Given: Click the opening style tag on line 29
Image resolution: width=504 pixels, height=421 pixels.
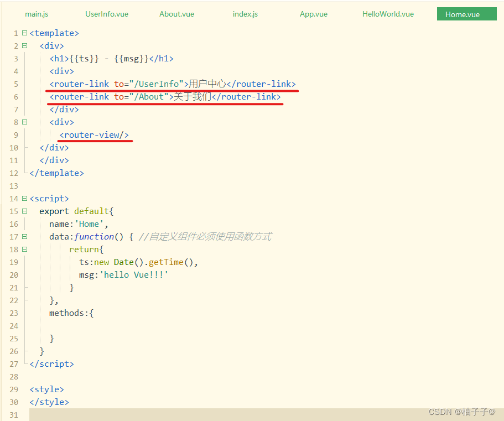Looking at the screenshot, I should [46, 389].
